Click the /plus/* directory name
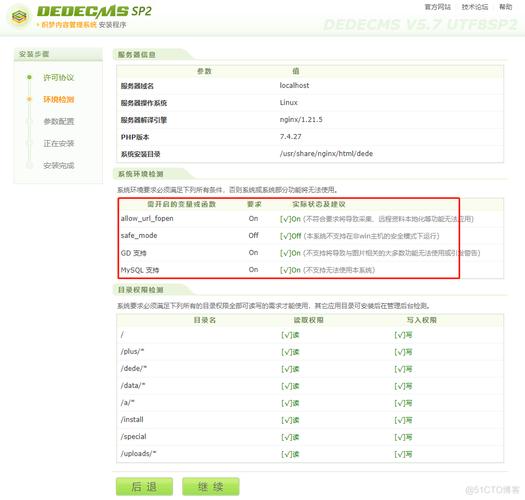 132,351
